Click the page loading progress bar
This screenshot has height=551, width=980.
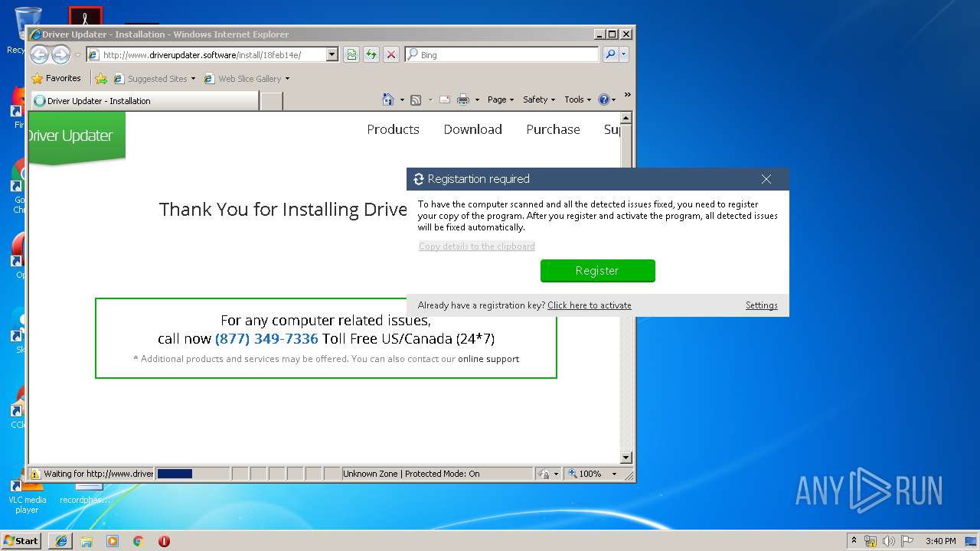tap(193, 474)
